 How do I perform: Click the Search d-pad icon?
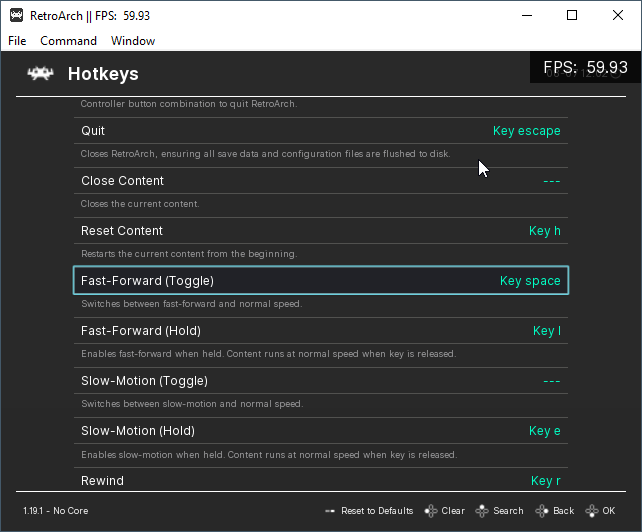482,511
